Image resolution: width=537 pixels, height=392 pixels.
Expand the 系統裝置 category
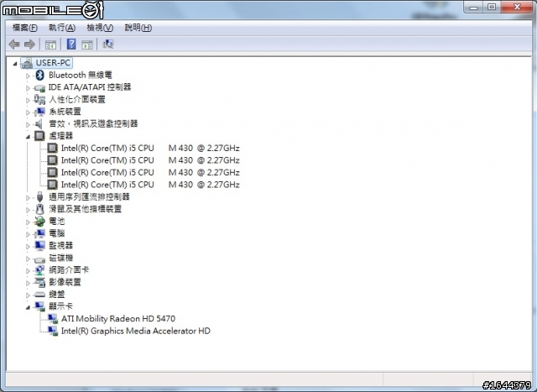pos(28,112)
